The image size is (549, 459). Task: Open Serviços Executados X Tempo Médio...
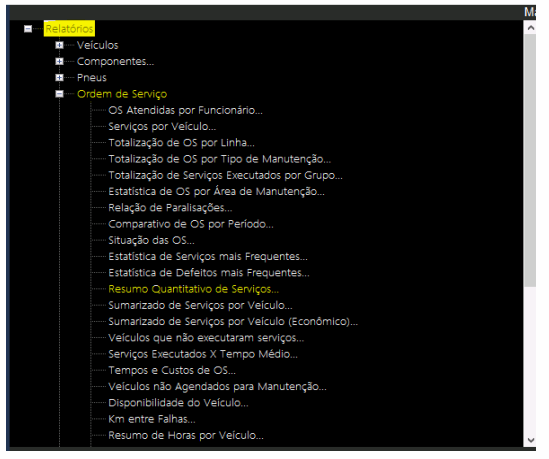pos(203,354)
